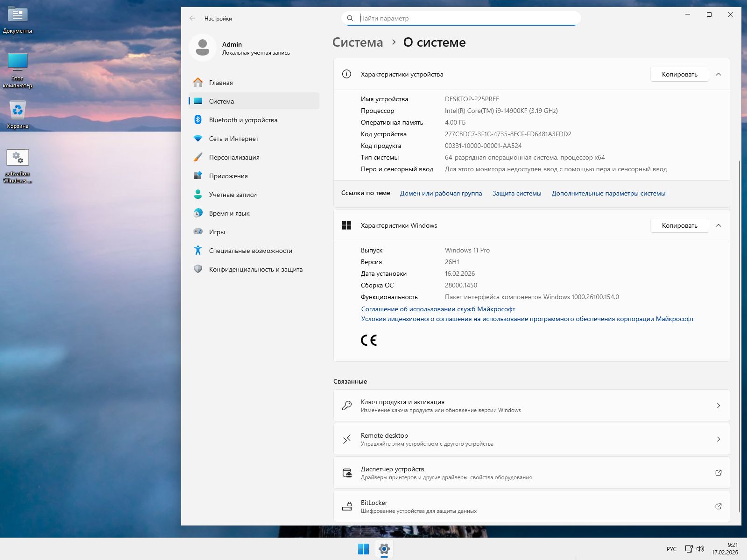Open Время и язык clock icon
Screen dimensions: 747x560
(198, 213)
